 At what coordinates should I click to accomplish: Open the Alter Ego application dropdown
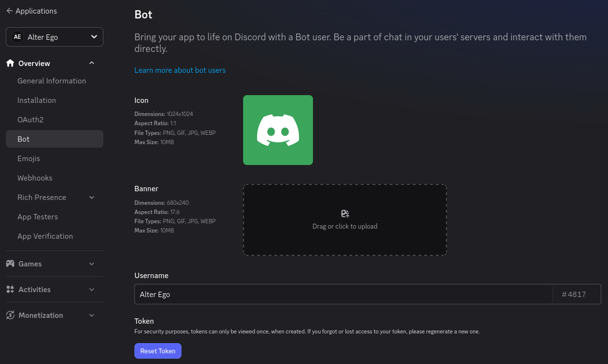(54, 37)
